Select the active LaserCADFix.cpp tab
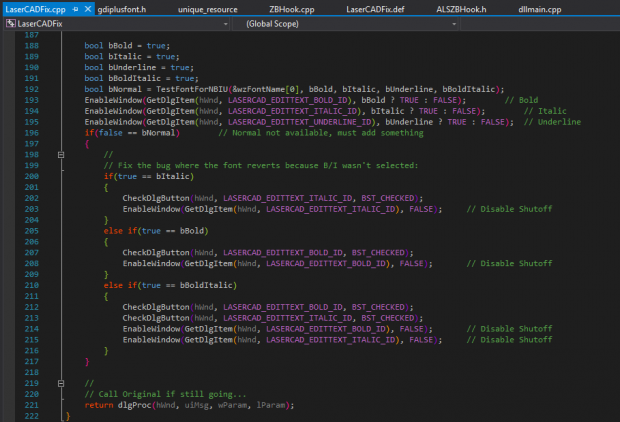The height and width of the screenshot is (422, 620). [35, 9]
